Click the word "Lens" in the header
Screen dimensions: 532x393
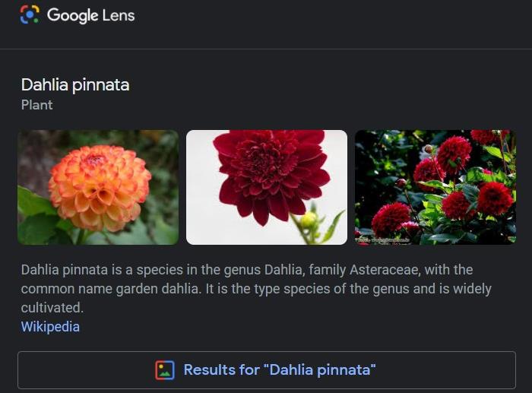119,15
